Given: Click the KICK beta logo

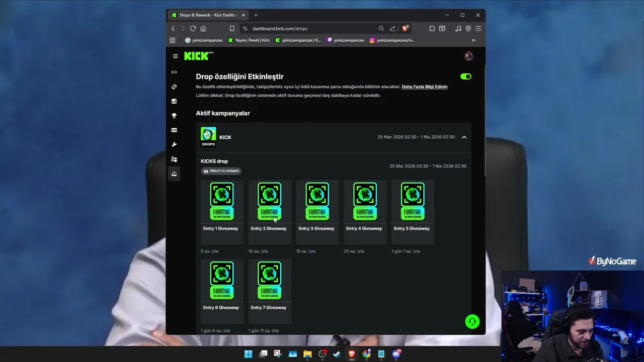Looking at the screenshot, I should tap(199, 56).
